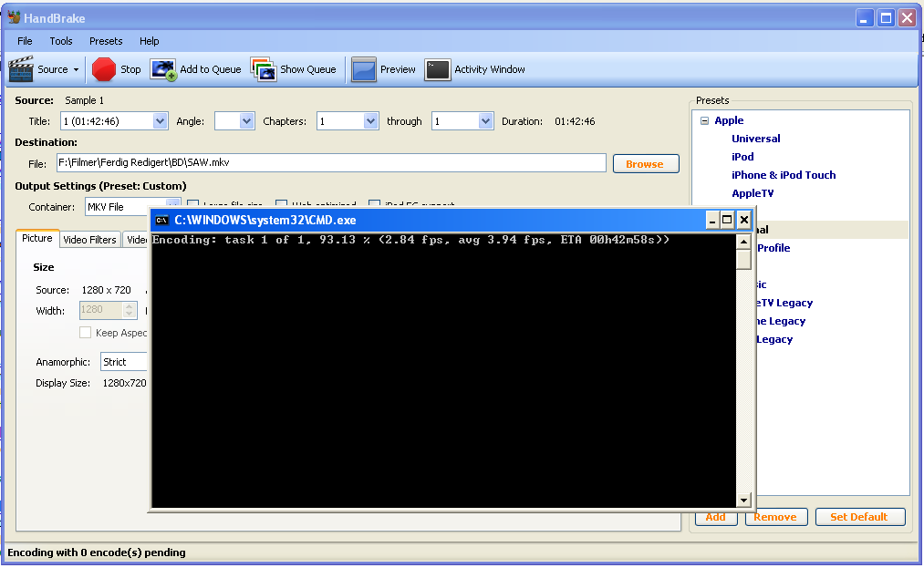924x568 pixels.
Task: Select the Apple presets category
Action: point(729,120)
